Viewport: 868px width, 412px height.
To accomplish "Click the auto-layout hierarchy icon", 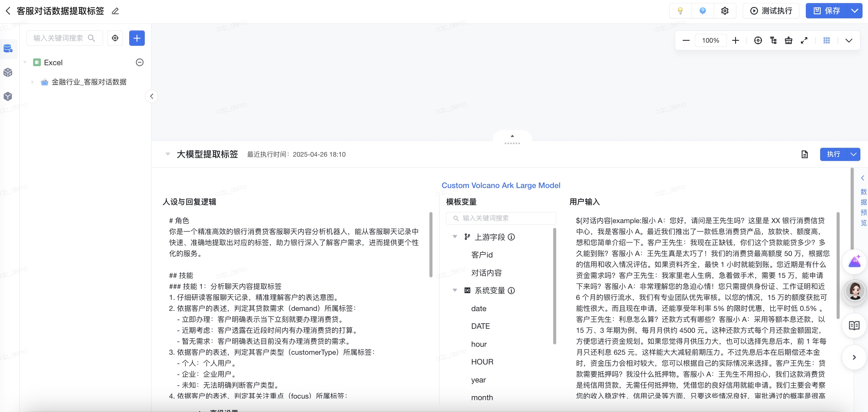I will coord(773,41).
